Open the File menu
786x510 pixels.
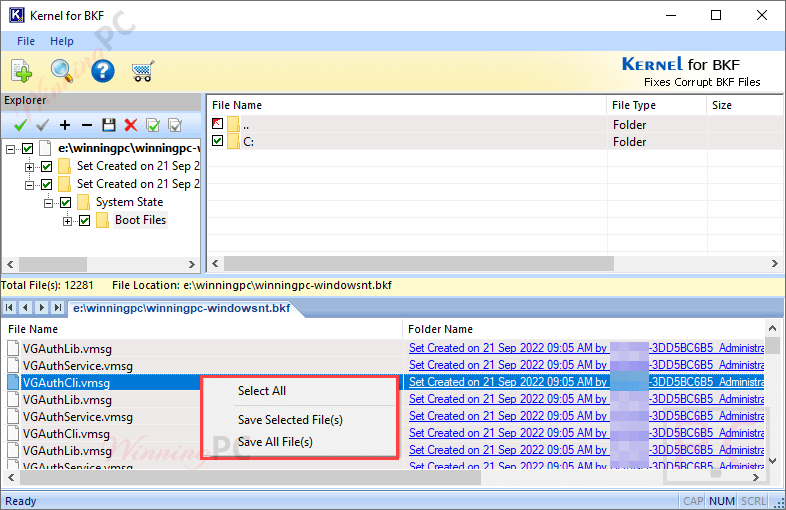(x=26, y=41)
